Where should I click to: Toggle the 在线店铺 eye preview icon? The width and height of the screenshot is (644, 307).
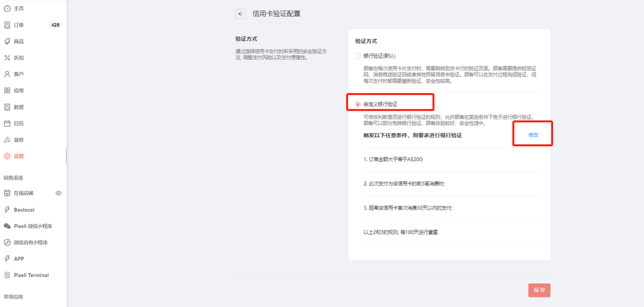click(58, 193)
